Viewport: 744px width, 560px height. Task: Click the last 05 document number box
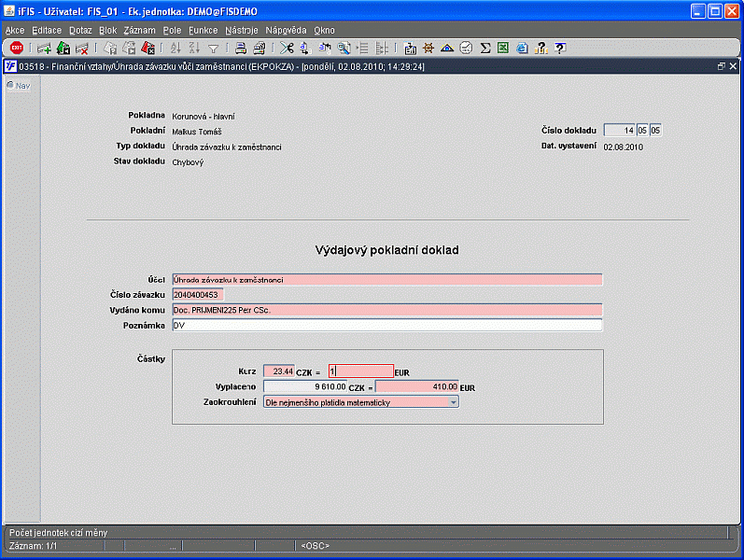(655, 130)
